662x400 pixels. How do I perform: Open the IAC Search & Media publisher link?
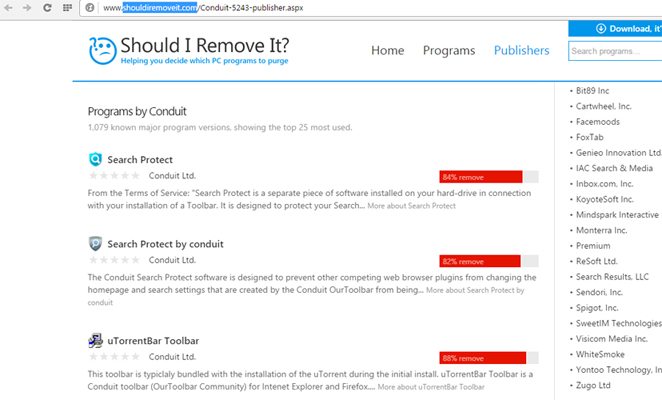tap(614, 169)
